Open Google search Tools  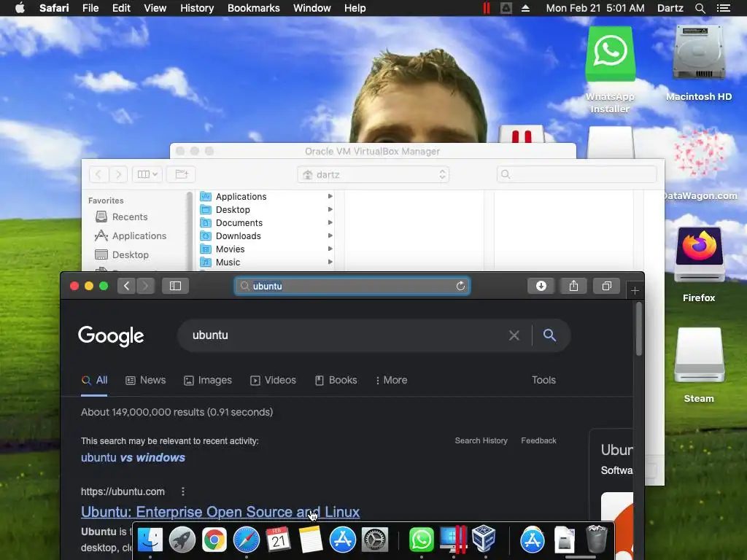tap(543, 380)
